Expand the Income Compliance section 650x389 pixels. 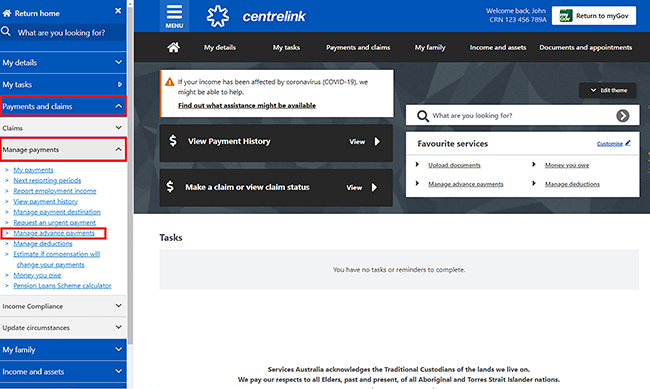[x=63, y=306]
